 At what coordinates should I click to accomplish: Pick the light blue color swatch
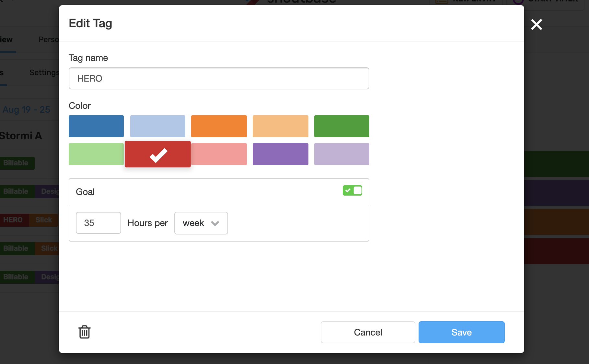158,126
